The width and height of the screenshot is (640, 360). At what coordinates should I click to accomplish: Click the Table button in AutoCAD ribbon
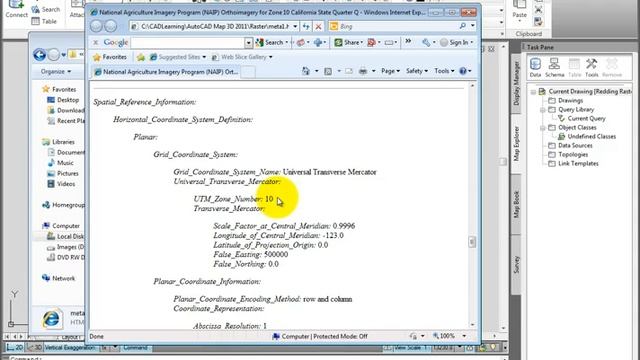[x=44, y=21]
